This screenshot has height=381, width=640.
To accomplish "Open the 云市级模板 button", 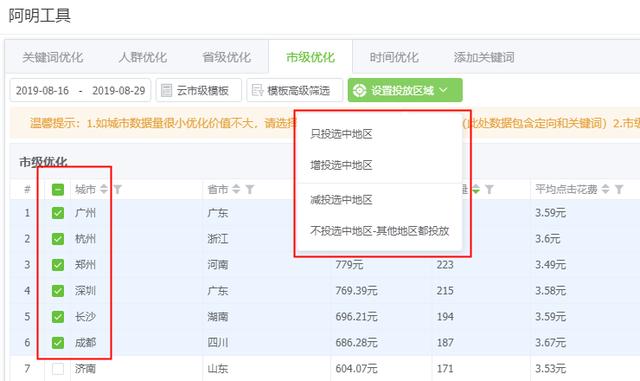I will click(198, 90).
